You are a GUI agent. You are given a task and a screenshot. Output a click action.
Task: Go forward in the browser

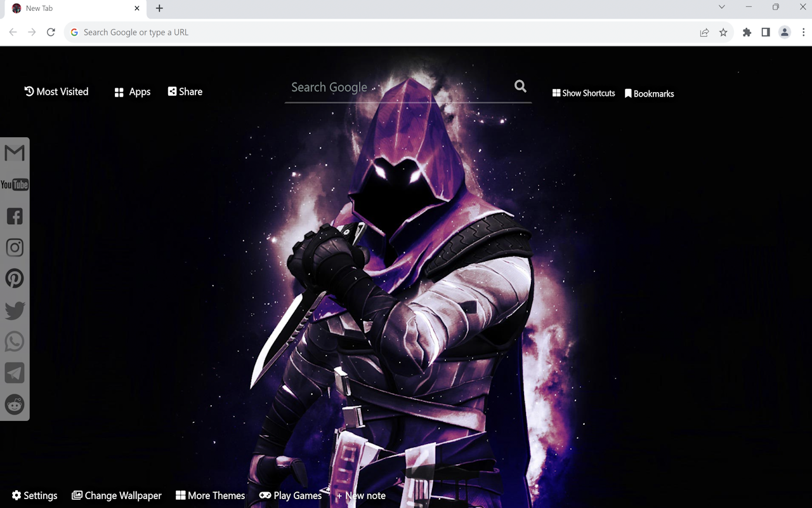pyautogui.click(x=32, y=32)
